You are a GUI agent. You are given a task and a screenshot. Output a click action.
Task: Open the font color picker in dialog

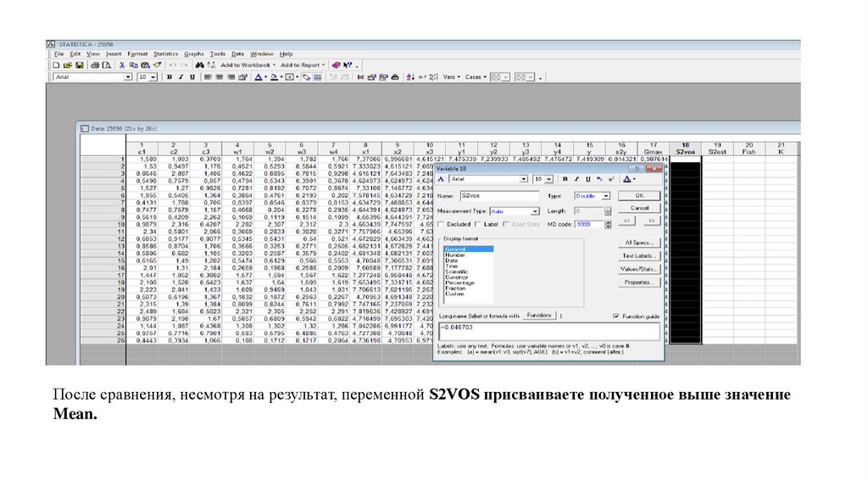coord(629,180)
